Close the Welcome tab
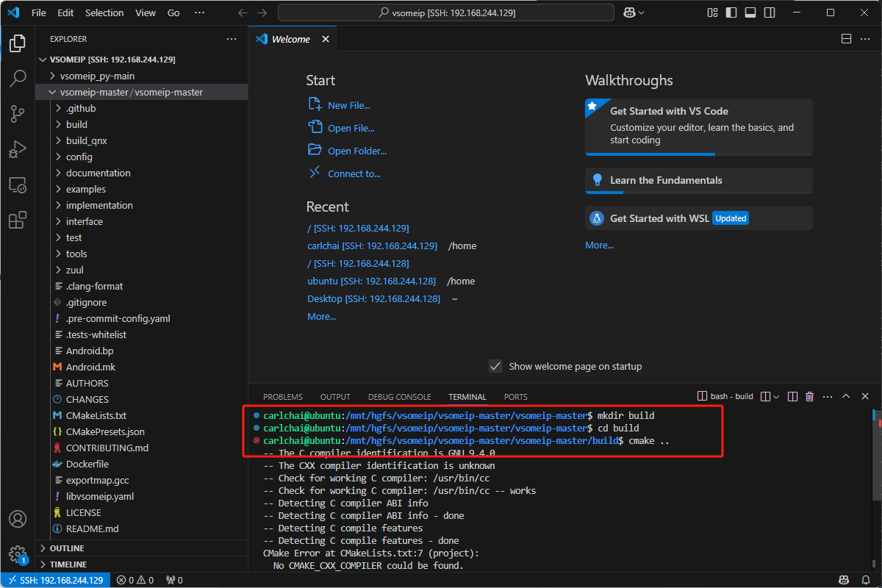Viewport: 882px width, 588px height. [324, 39]
